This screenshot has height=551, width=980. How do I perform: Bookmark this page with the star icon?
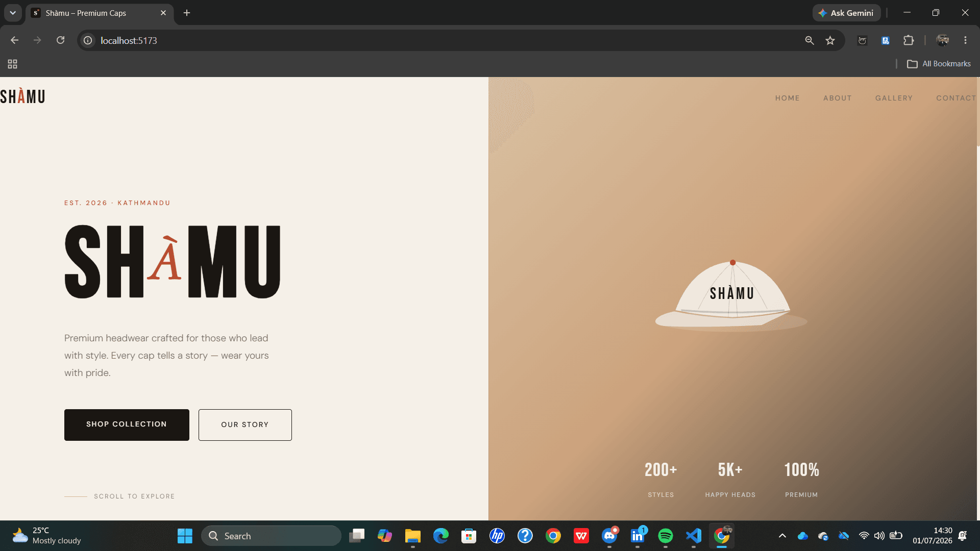[x=830, y=40]
